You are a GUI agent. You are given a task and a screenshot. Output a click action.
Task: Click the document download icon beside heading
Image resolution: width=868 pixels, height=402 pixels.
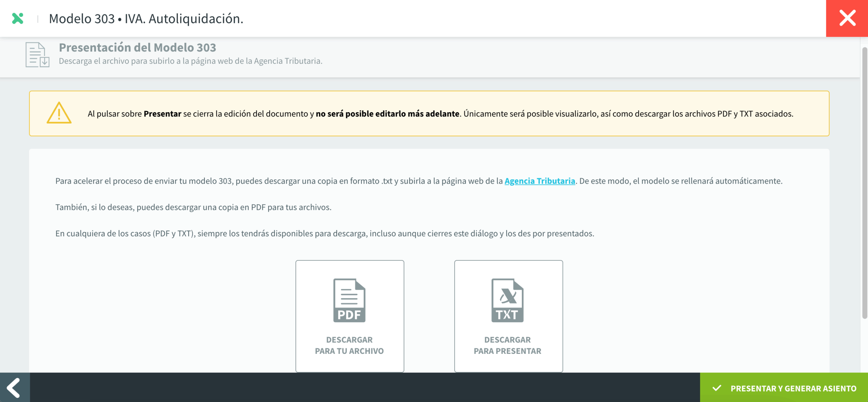(37, 55)
